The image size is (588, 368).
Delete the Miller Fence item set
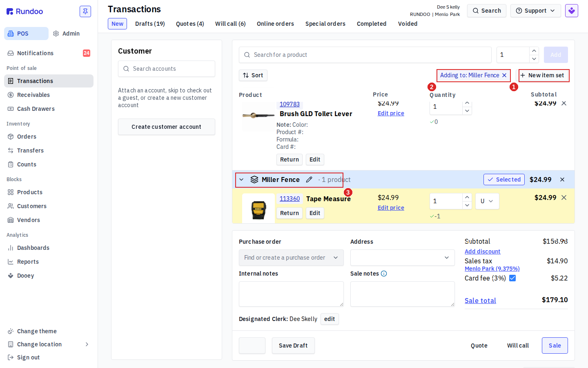(562, 180)
